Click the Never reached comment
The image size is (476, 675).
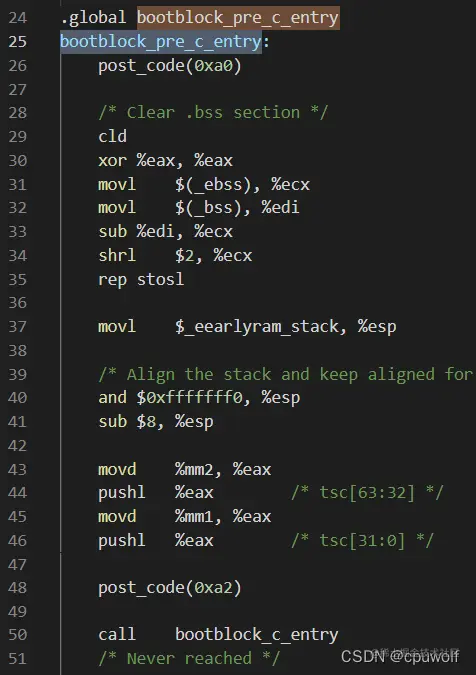(189, 659)
